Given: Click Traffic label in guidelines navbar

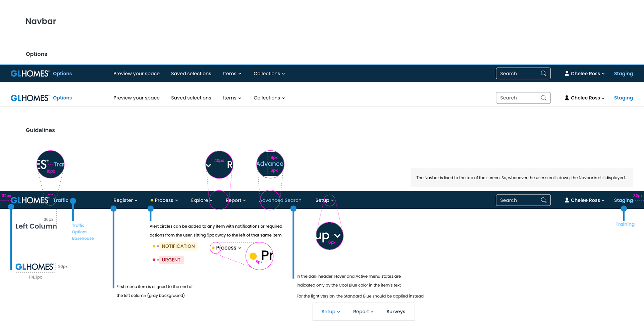Looking at the screenshot, I should tap(61, 200).
